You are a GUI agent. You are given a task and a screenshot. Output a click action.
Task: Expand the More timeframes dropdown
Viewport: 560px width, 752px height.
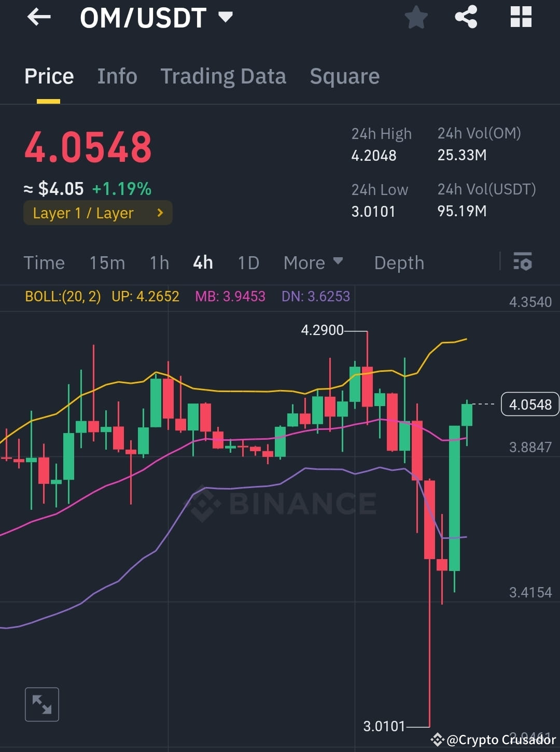click(x=313, y=262)
